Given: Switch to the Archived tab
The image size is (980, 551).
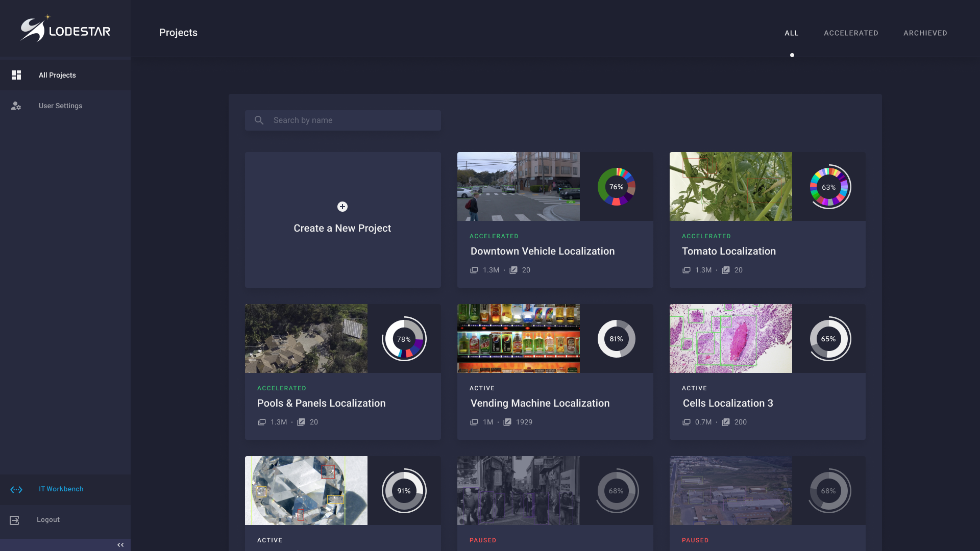Looking at the screenshot, I should pos(925,33).
